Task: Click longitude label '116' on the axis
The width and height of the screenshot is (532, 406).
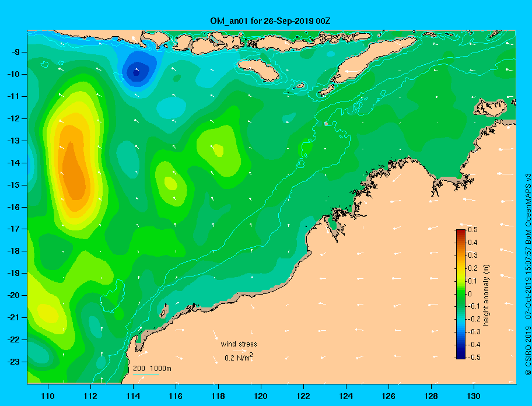Action: pyautogui.click(x=176, y=396)
